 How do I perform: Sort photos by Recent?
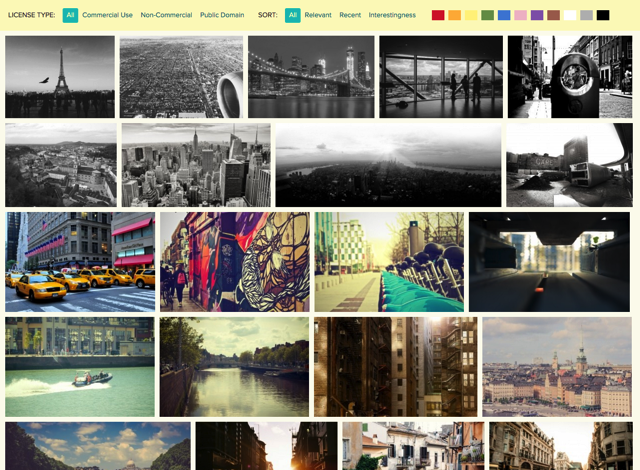pos(350,15)
